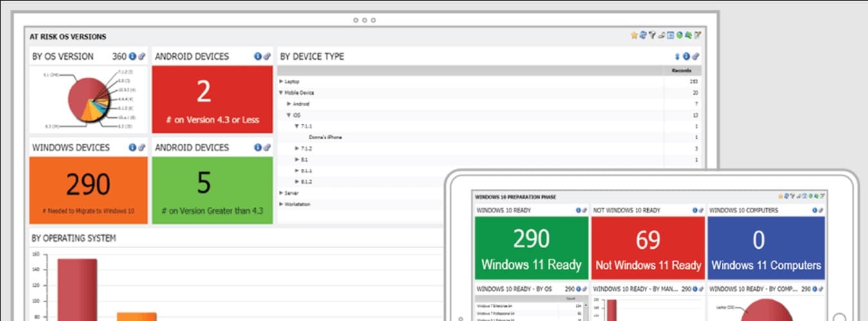Click the blue 0 Windows 11 Computers tile
The width and height of the screenshot is (868, 321).
(x=766, y=248)
